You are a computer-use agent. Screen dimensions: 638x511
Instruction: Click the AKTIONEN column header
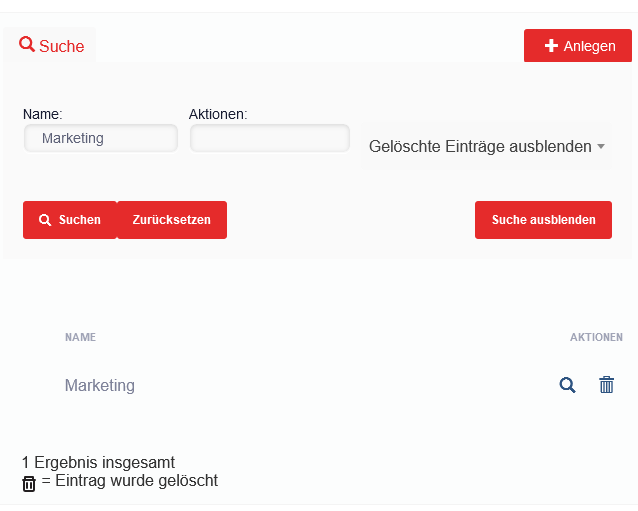(596, 337)
